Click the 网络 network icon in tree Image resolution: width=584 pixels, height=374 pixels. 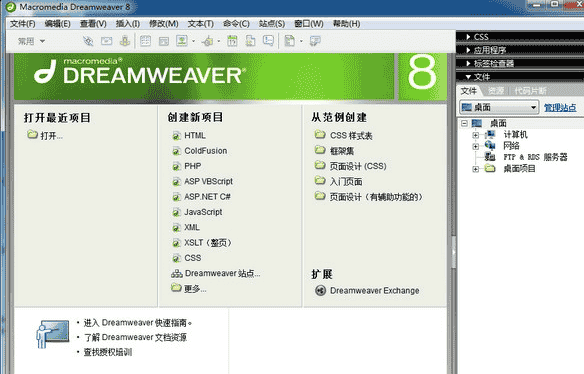pos(490,146)
